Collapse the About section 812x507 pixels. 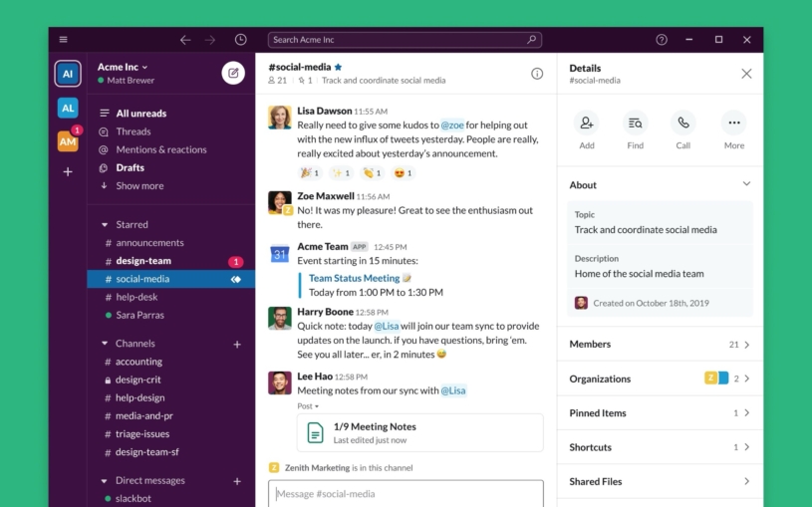pyautogui.click(x=746, y=184)
